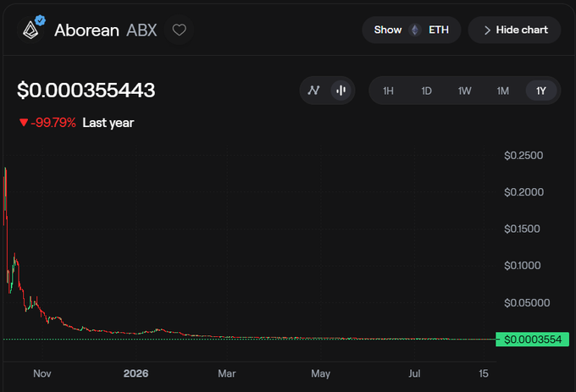Image resolution: width=576 pixels, height=392 pixels.
Task: Click the 2026 date axis label
Action: [x=136, y=373]
